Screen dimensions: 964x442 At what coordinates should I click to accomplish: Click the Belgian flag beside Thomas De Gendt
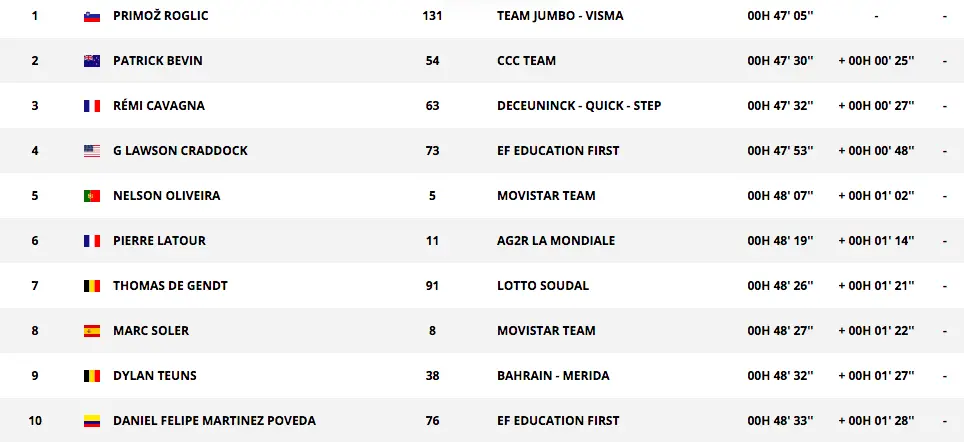[92, 286]
